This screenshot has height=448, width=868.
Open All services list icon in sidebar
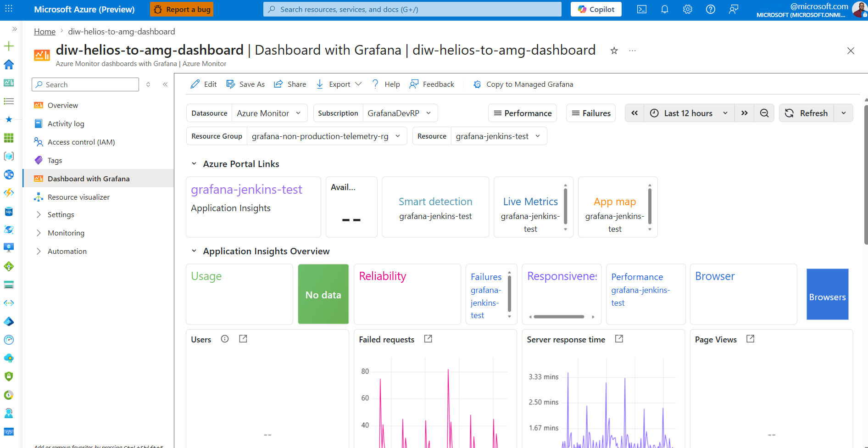click(9, 101)
